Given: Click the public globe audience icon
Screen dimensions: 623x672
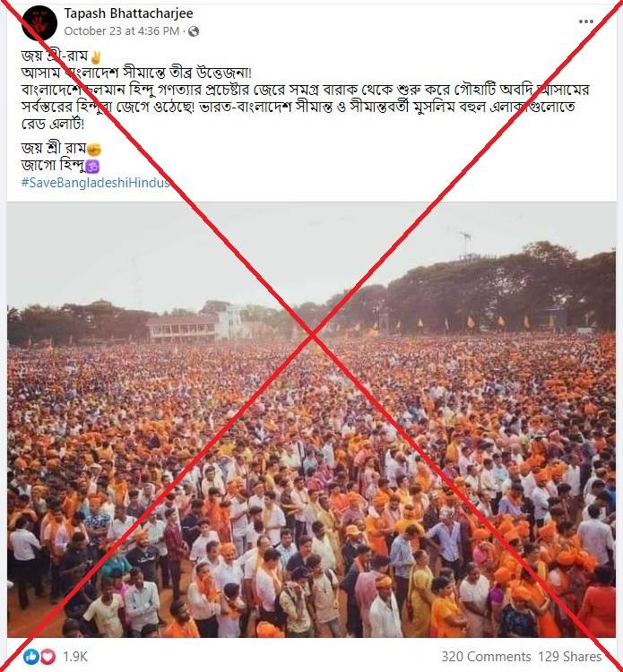Looking at the screenshot, I should click(194, 31).
